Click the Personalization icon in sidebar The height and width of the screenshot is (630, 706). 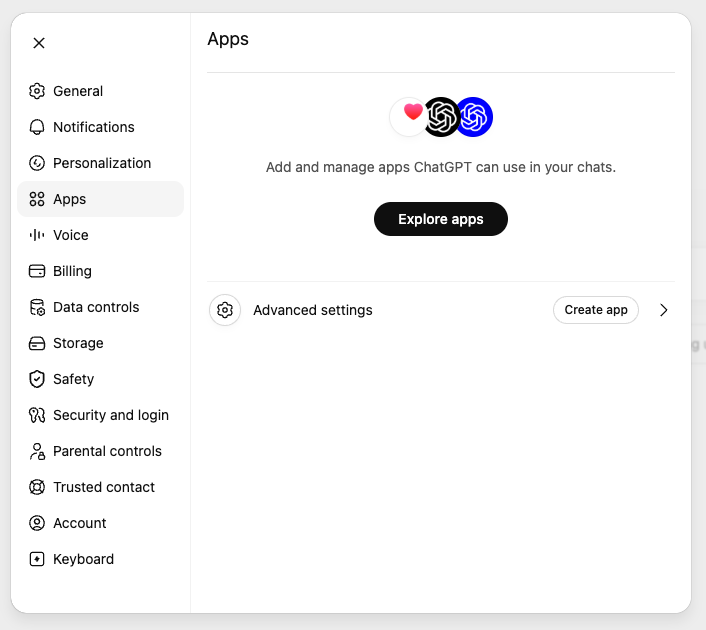tap(37, 163)
